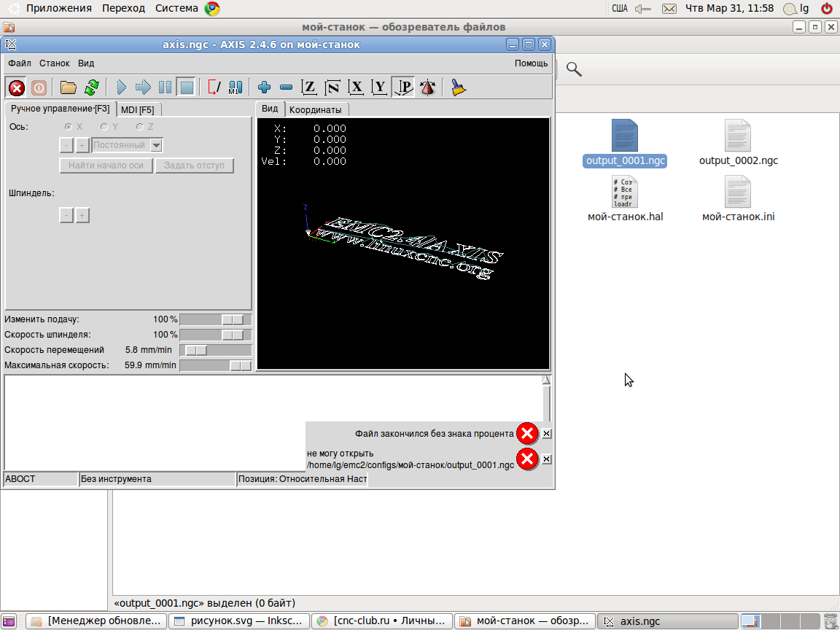The width and height of the screenshot is (840, 630).
Task: Select the Вид preview tab
Action: coord(270,109)
